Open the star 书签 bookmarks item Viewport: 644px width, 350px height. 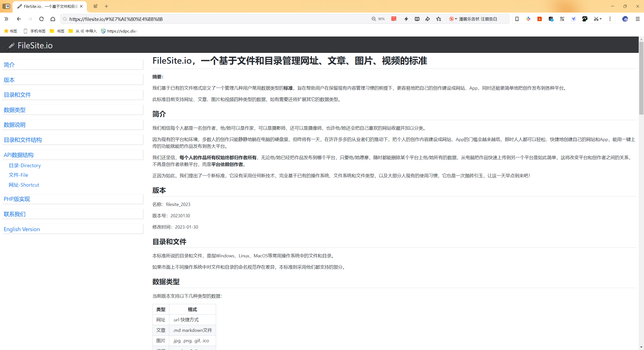point(11,31)
